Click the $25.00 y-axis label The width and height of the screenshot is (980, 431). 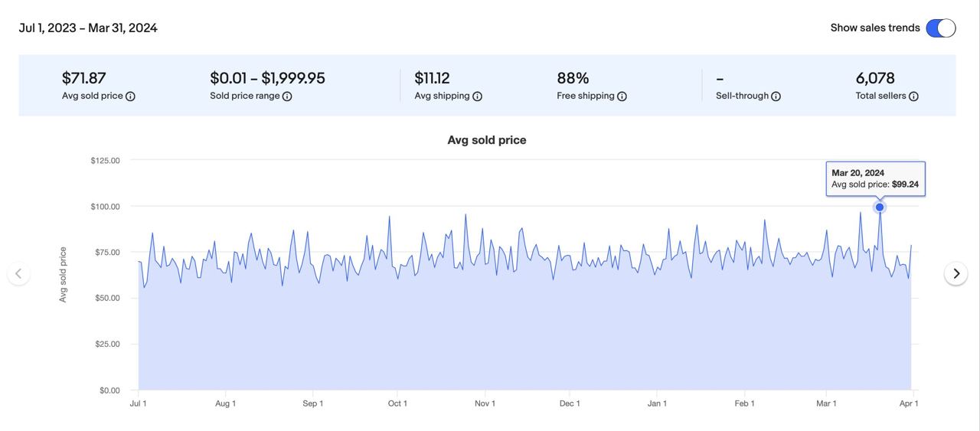point(106,344)
